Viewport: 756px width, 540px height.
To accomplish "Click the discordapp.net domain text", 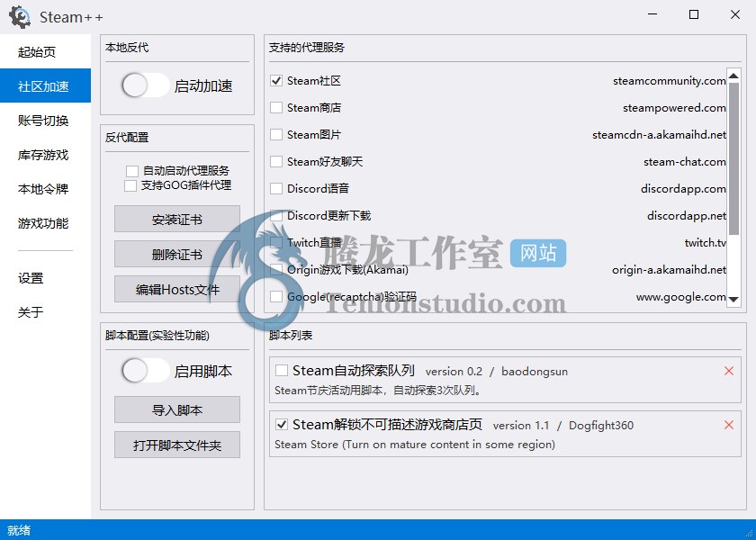I will 687,215.
